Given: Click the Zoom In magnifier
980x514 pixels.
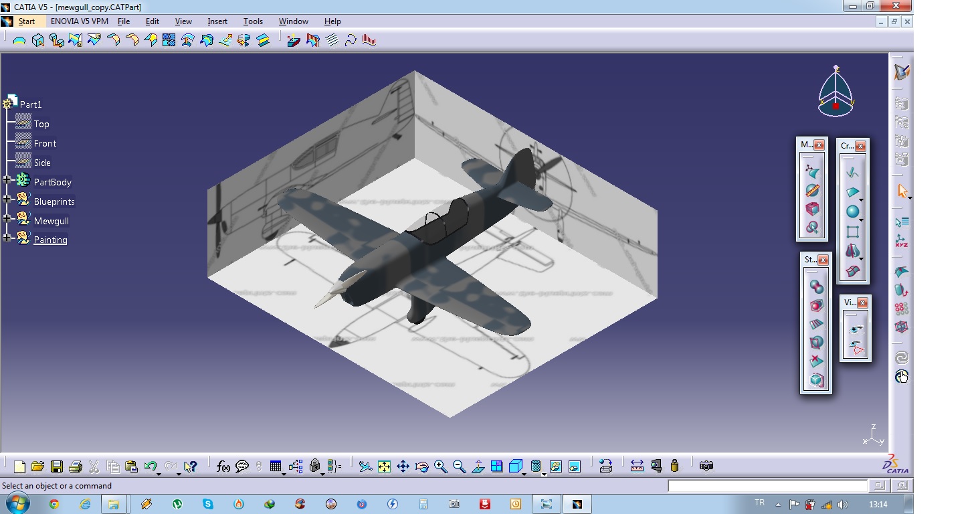Looking at the screenshot, I should 440,466.
